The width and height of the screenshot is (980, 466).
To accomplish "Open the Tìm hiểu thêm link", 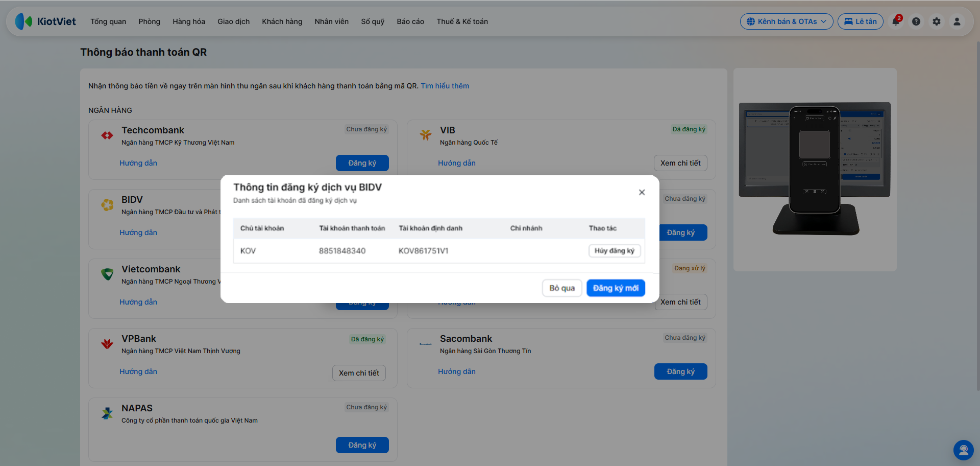I will [445, 86].
